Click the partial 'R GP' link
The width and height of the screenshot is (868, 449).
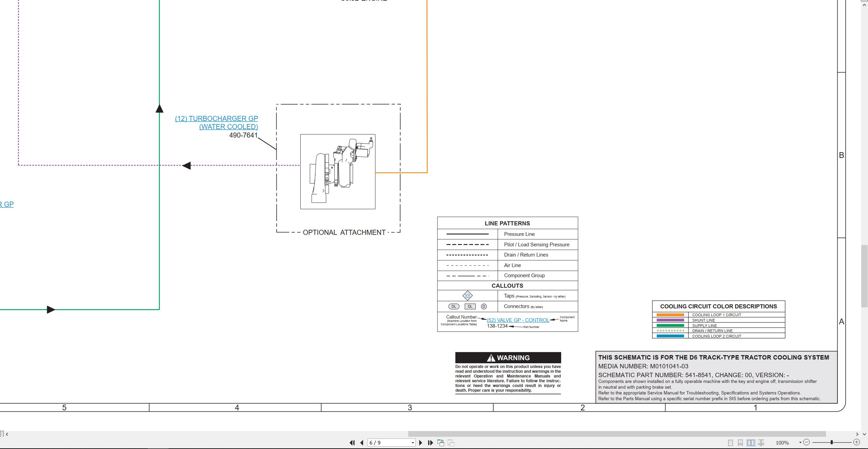[x=7, y=204]
